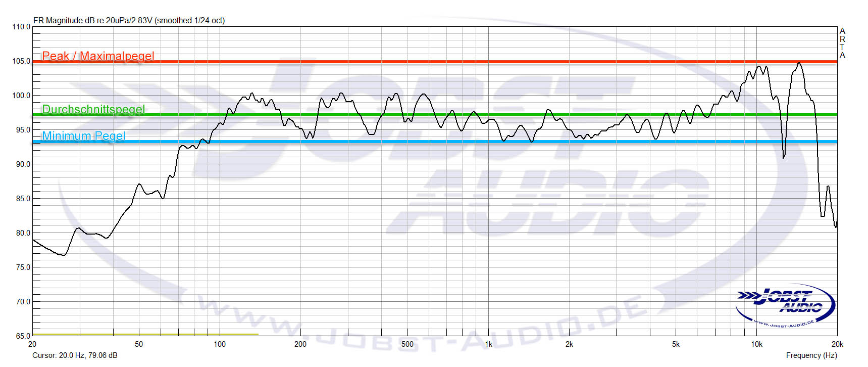
Task: Click the "Cursor: 20.0 Hz, 79.06 dB" readout
Action: 75,355
